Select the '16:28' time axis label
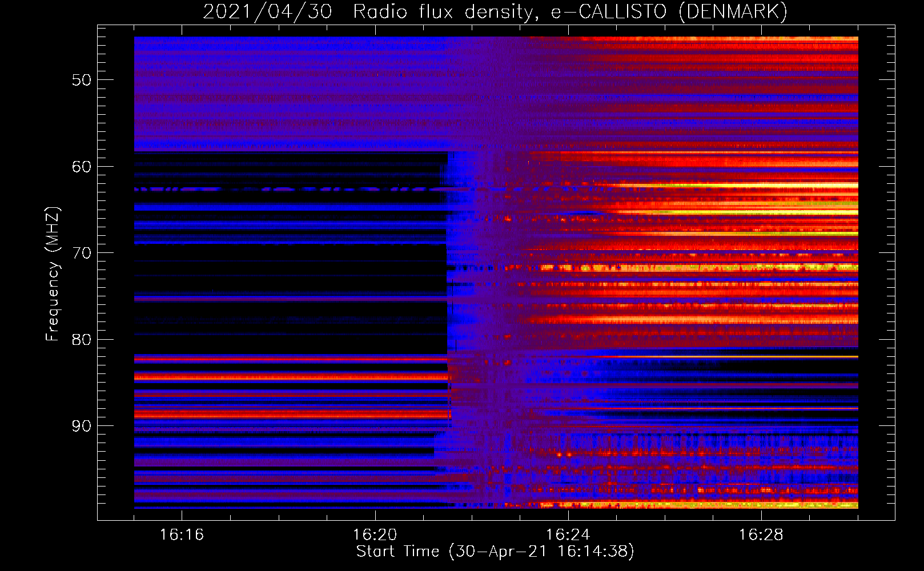Image resolution: width=924 pixels, height=571 pixels. (761, 535)
